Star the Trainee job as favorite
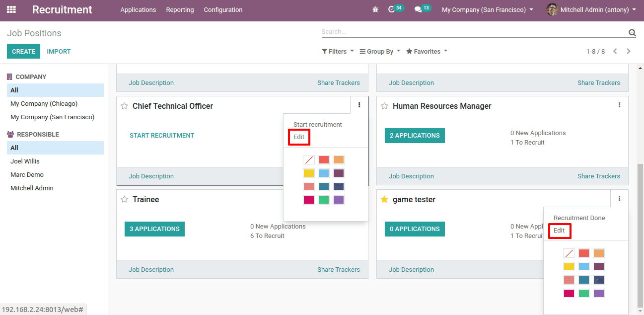The width and height of the screenshot is (644, 315). (125, 200)
